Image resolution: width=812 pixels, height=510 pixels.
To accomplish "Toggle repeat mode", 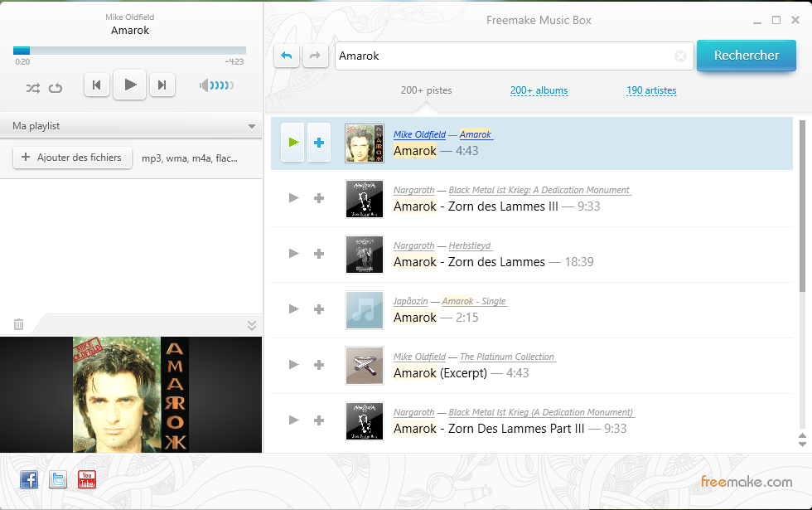I will pyautogui.click(x=56, y=87).
